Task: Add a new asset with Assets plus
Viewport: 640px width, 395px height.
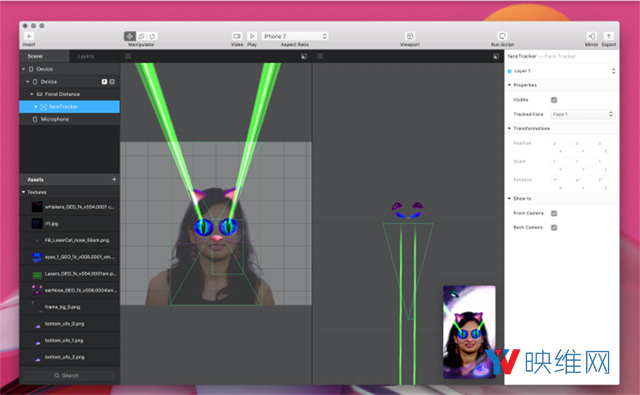Action: [x=114, y=180]
